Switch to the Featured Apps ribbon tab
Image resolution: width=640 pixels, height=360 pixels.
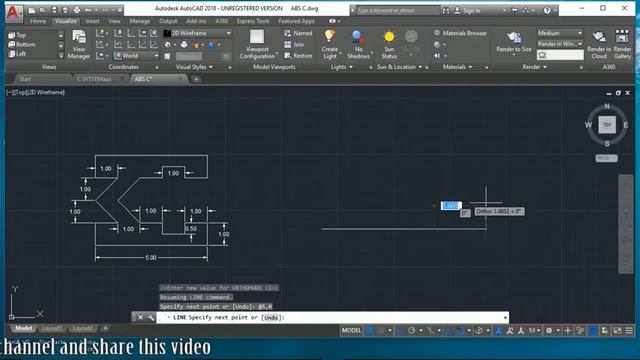[296, 21]
